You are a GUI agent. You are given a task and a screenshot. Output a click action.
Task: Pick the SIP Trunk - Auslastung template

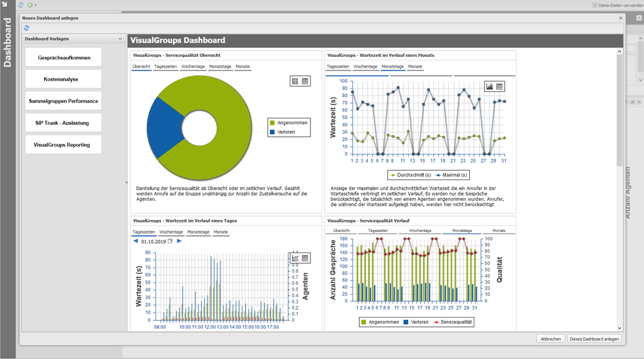63,123
